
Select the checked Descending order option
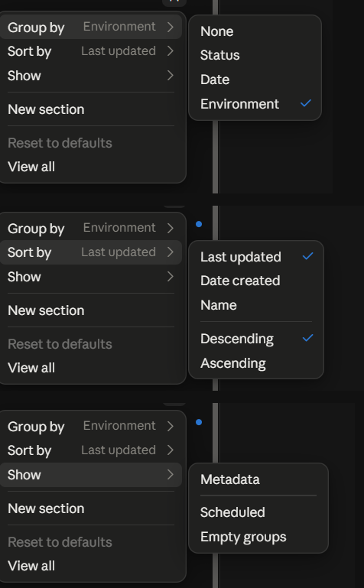tap(256, 339)
